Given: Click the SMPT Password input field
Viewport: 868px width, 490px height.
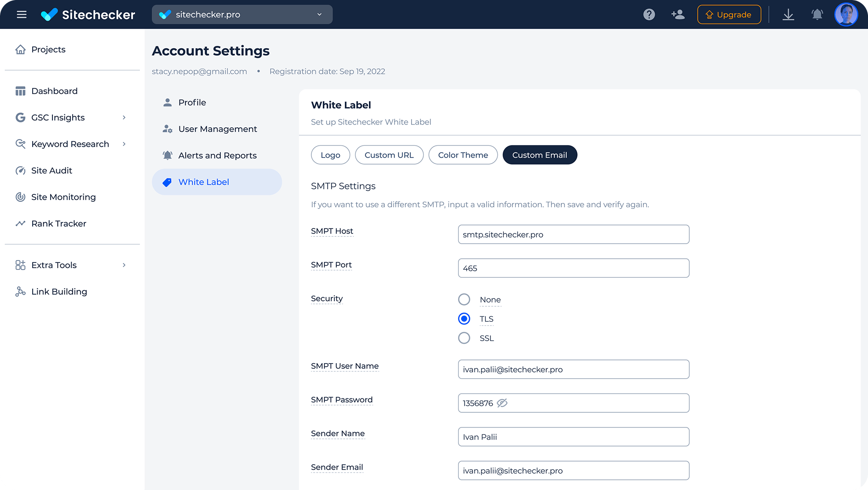Looking at the screenshot, I should [573, 403].
